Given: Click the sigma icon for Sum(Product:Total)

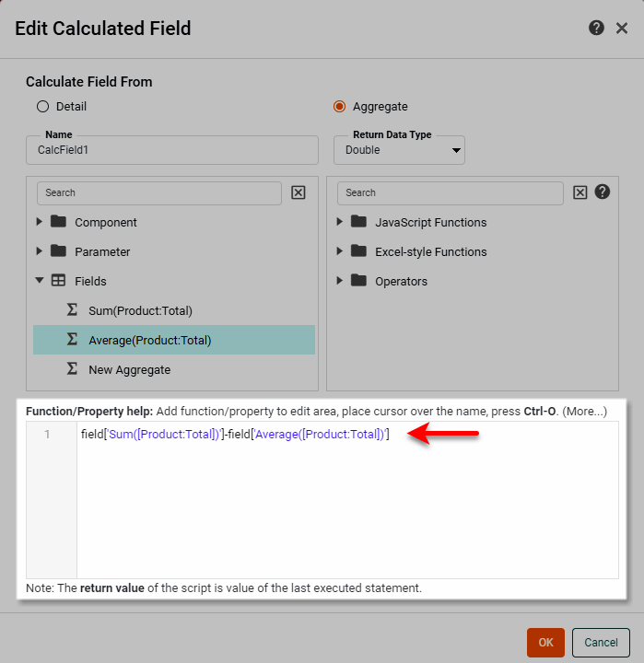Looking at the screenshot, I should (x=73, y=310).
